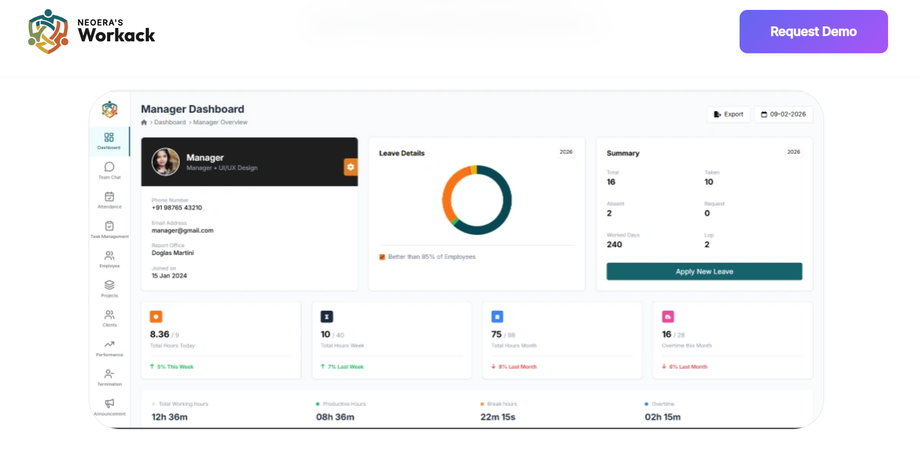Viewport: 920px width, 460px height.
Task: Select the Employee sidebar icon
Action: coord(109,256)
